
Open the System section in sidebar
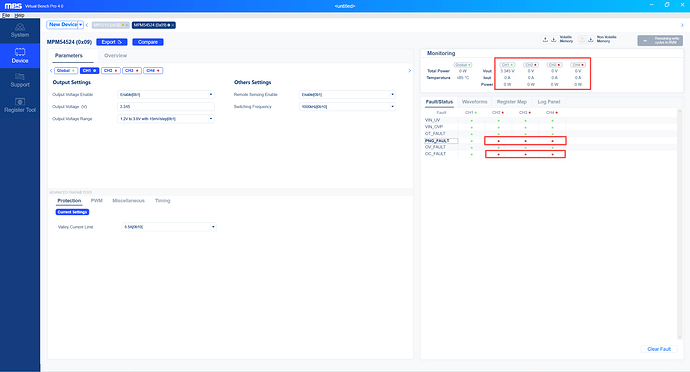20,30
